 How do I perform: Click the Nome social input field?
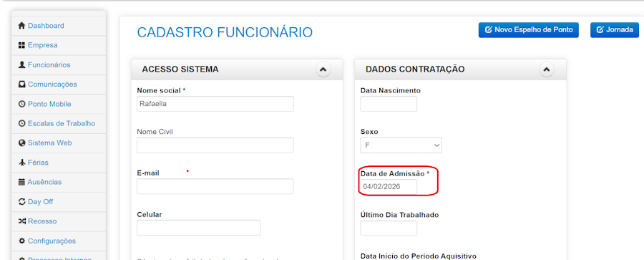(x=215, y=104)
